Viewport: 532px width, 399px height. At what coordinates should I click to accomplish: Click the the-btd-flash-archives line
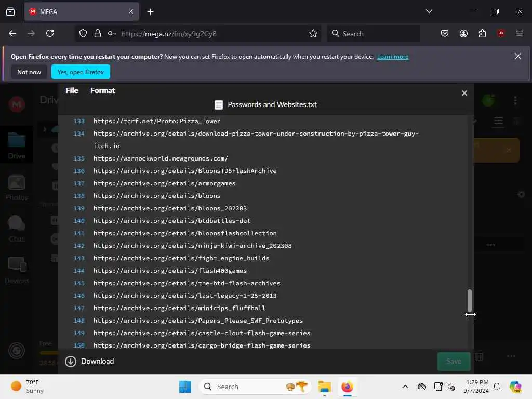[187, 283]
